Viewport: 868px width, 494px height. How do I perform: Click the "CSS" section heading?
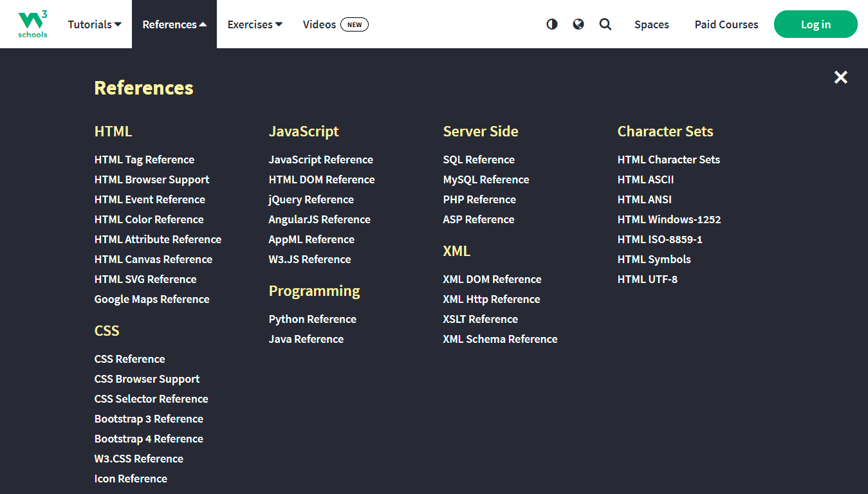pos(107,331)
